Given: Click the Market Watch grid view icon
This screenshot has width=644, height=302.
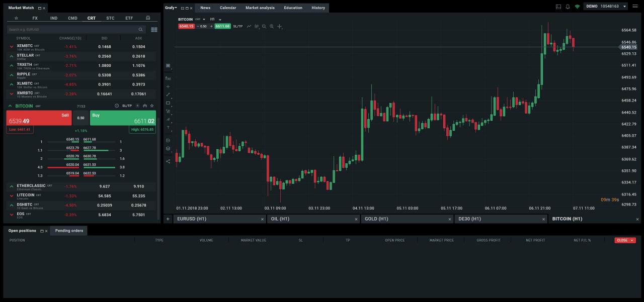Looking at the screenshot, I should click(154, 30).
